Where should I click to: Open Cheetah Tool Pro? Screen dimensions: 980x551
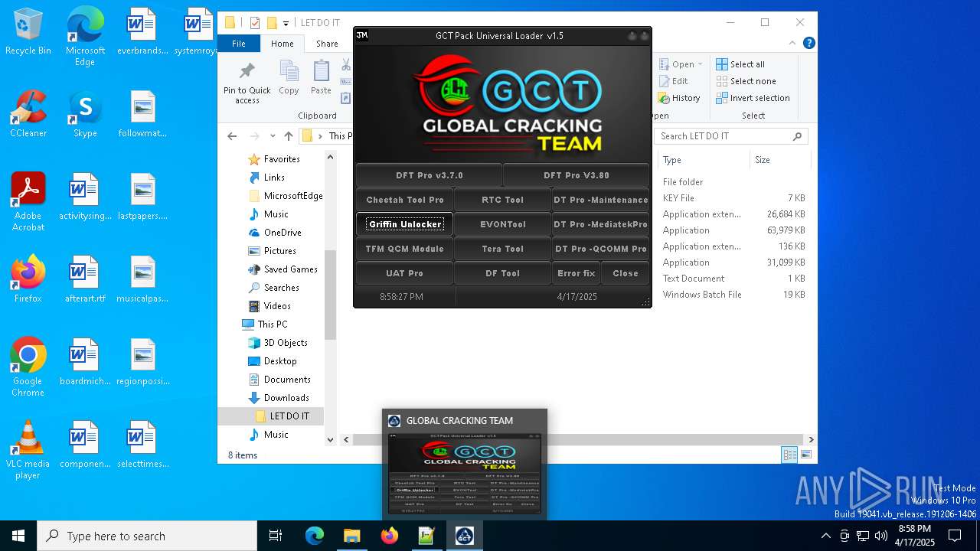(404, 200)
